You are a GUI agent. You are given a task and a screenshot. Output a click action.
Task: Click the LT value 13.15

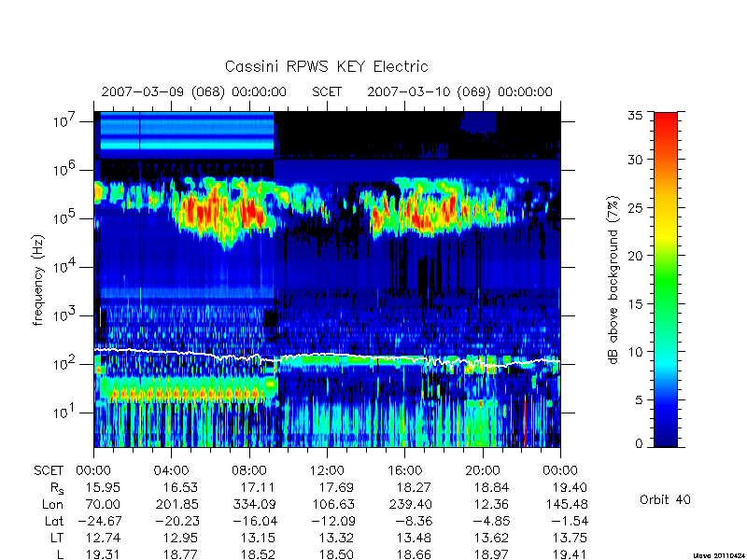tap(259, 538)
